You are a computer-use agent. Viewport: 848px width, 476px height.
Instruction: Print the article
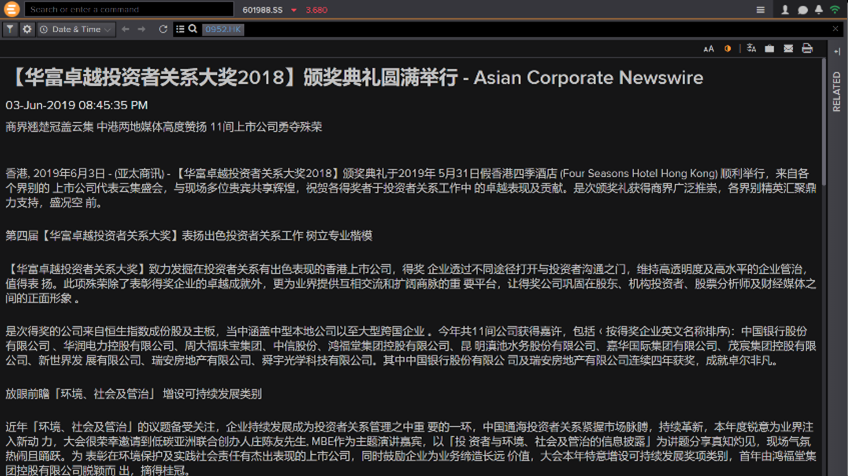[x=807, y=48]
